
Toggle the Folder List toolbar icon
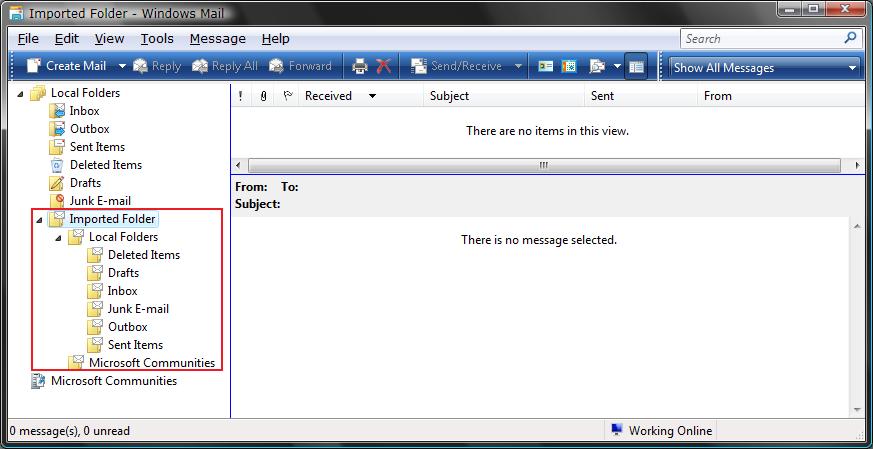[636, 67]
